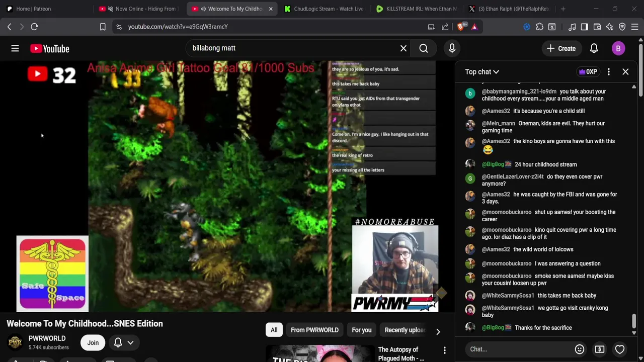
Task: Click @Mein_mann username in chat
Action: (x=498, y=123)
